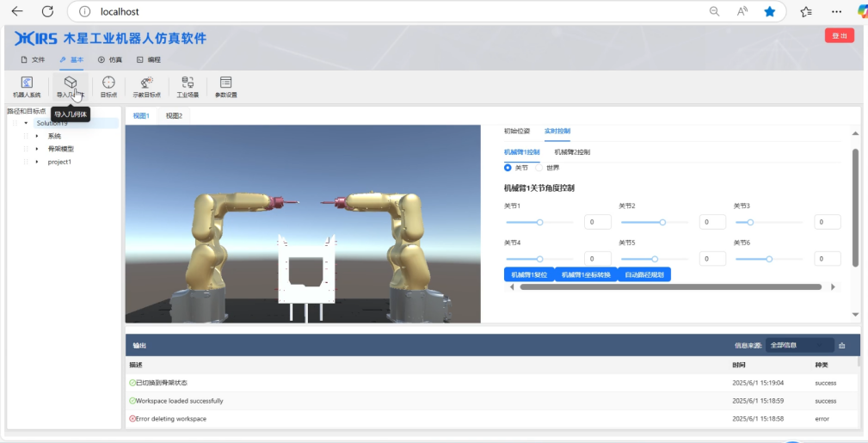The width and height of the screenshot is (868, 443).
Task: Click the 自动路径规划 button
Action: pyautogui.click(x=644, y=274)
